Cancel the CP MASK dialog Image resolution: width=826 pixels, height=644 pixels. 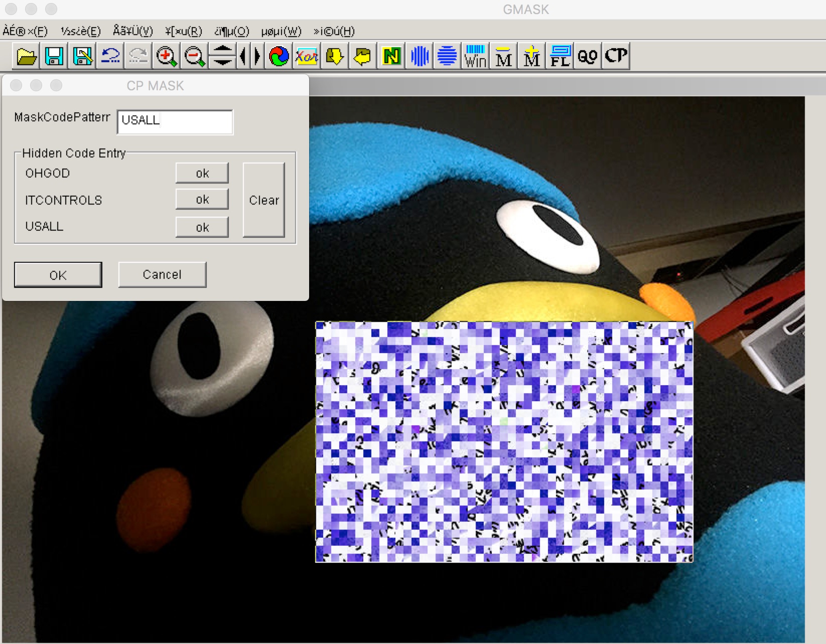pyautogui.click(x=162, y=274)
